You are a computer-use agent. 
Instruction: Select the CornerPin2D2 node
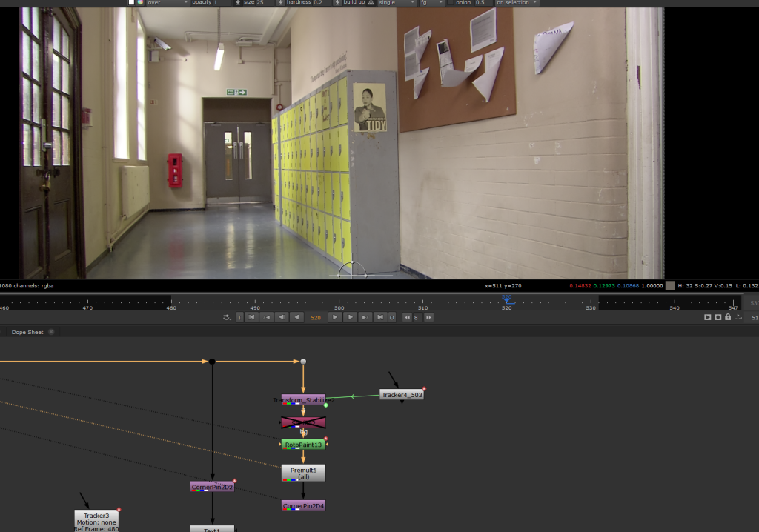[x=213, y=487]
